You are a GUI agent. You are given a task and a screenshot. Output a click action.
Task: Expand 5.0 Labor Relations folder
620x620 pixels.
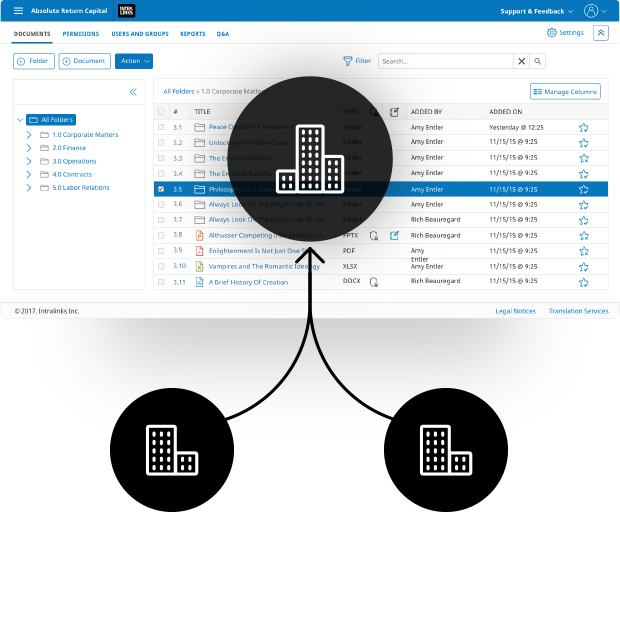point(29,187)
